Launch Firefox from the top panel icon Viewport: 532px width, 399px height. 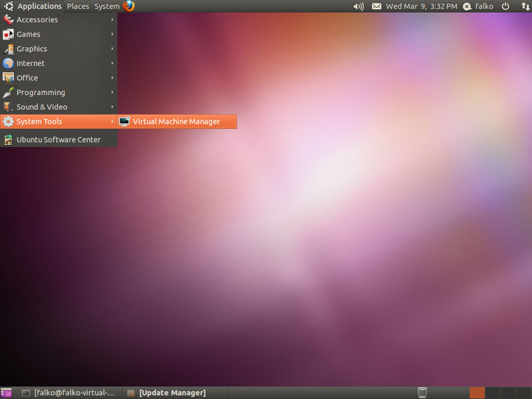(x=128, y=6)
